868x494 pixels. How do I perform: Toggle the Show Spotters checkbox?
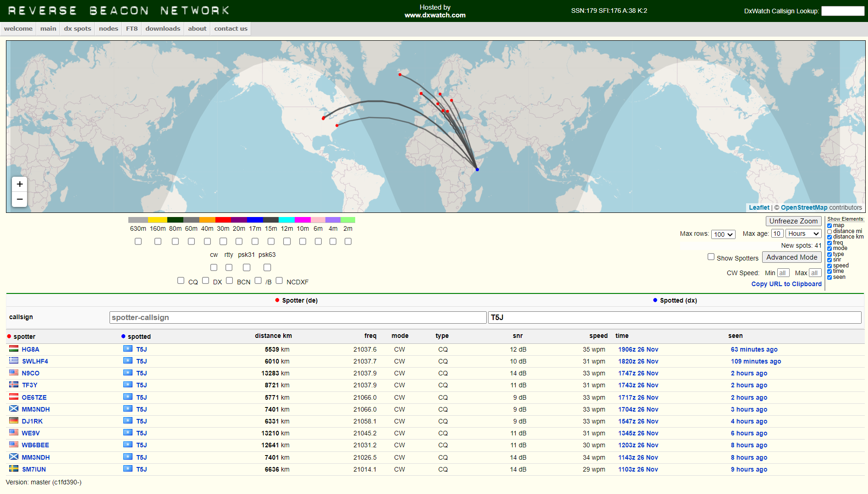711,257
